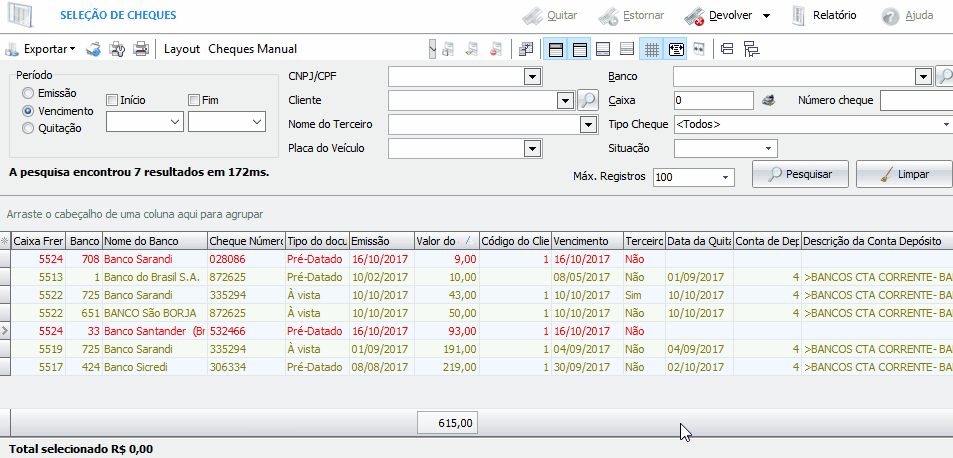953x458 pixels.
Task: Open the Relatório report icon
Action: point(799,16)
